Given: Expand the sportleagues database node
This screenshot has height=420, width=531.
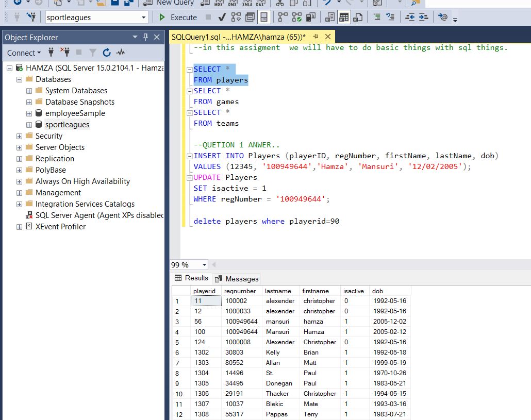Looking at the screenshot, I should [29, 125].
